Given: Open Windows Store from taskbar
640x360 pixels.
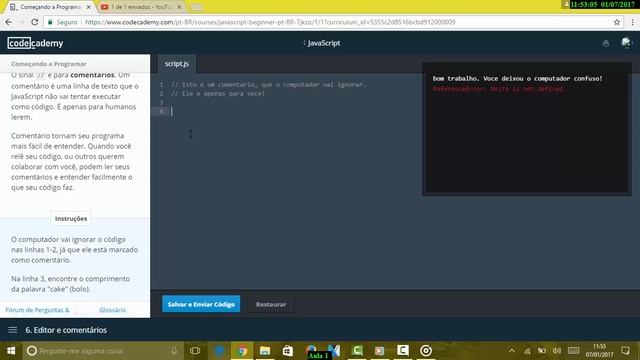Looking at the screenshot, I should pyautogui.click(x=288, y=351).
